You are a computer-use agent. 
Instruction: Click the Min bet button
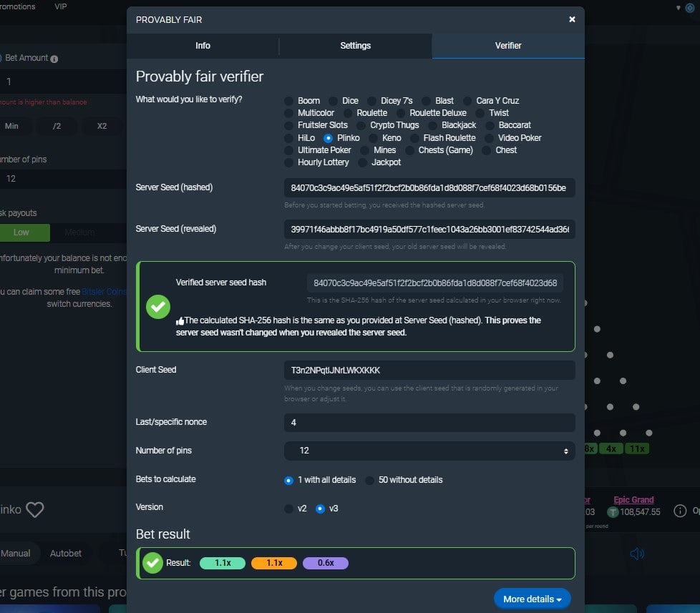tap(11, 126)
